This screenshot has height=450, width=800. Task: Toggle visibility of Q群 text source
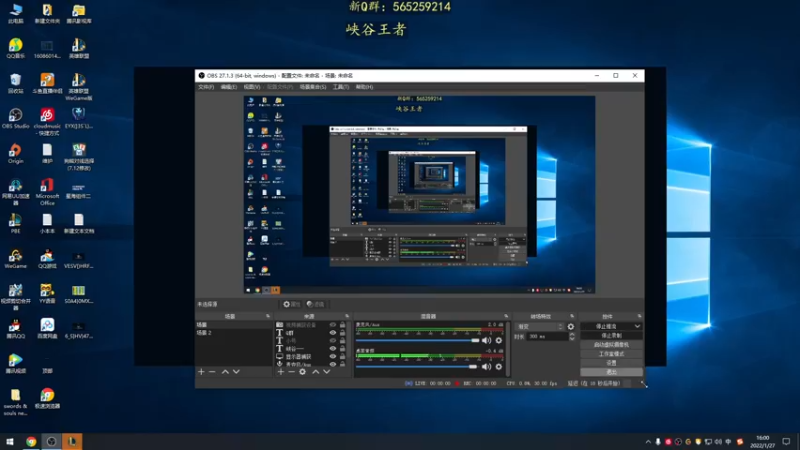(x=333, y=333)
